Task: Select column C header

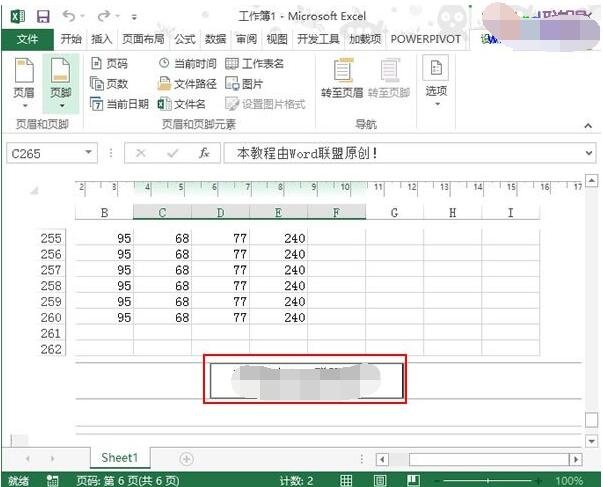Action: [162, 213]
